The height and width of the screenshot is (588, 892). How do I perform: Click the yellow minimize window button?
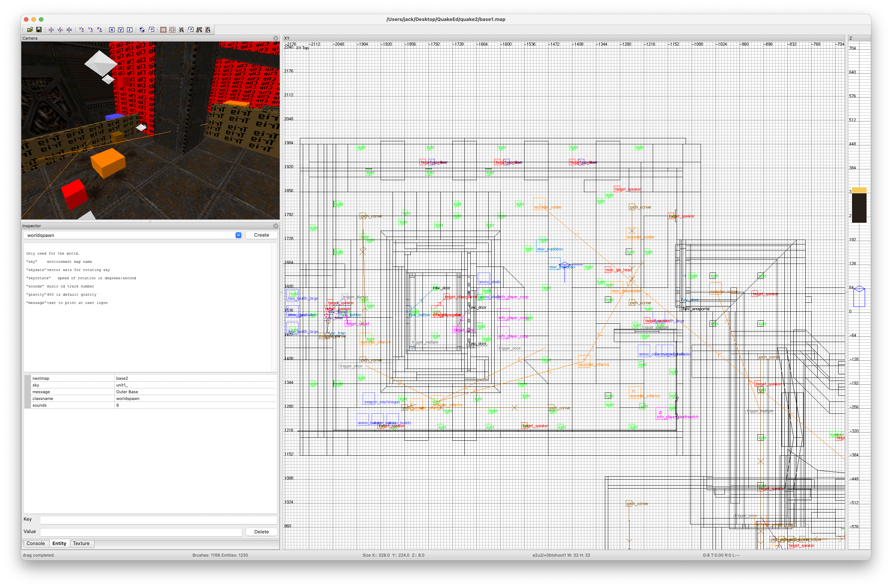coord(34,19)
